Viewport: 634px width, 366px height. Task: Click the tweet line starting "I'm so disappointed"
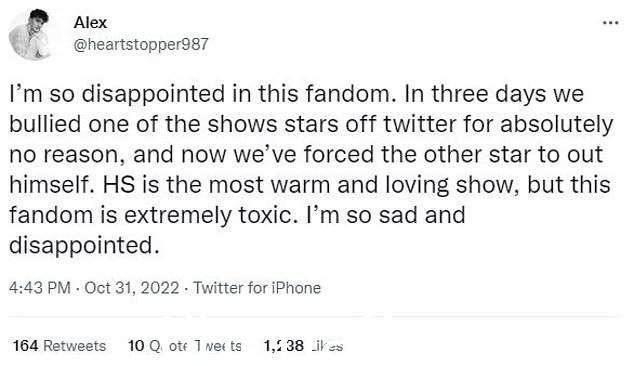(296, 94)
